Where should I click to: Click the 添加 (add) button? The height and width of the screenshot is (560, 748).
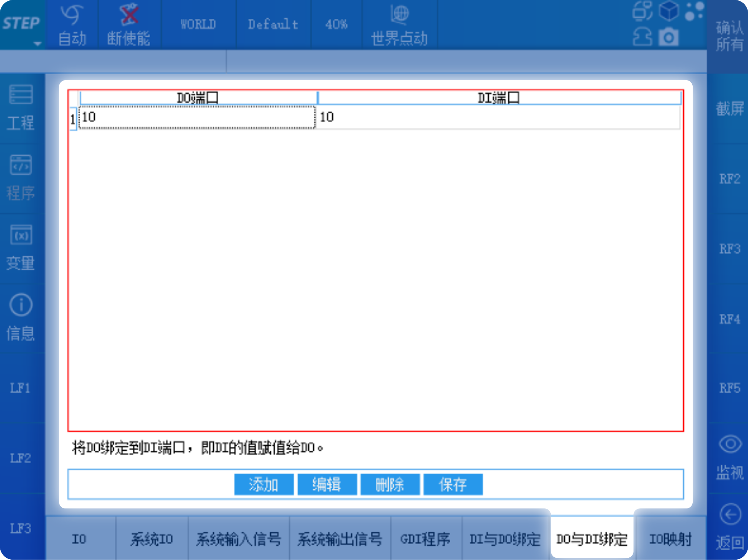(x=264, y=484)
